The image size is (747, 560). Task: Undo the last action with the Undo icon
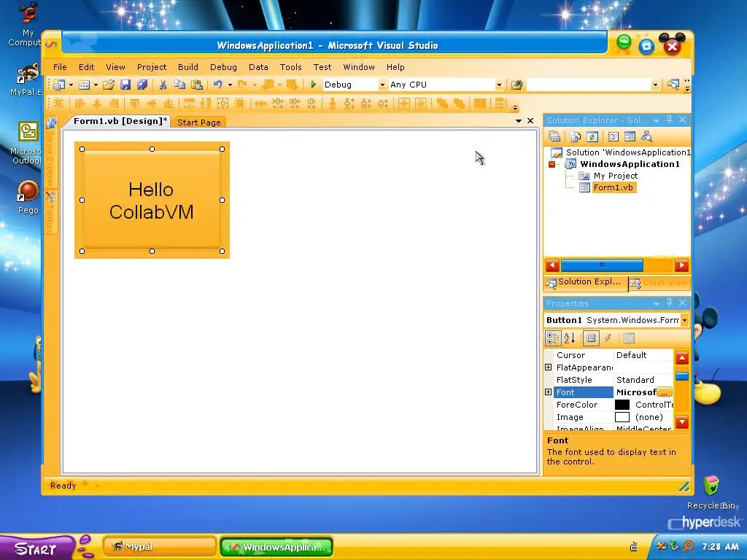(x=217, y=85)
